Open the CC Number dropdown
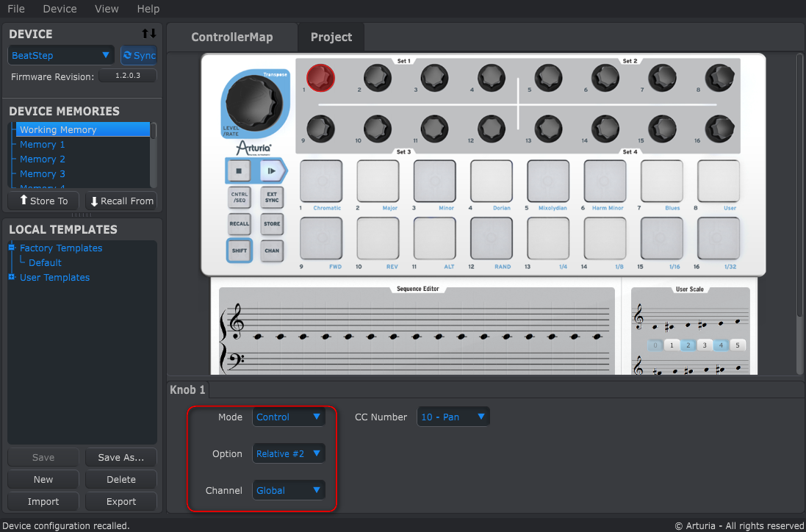Image resolution: width=806 pixels, height=532 pixels. pyautogui.click(x=453, y=417)
